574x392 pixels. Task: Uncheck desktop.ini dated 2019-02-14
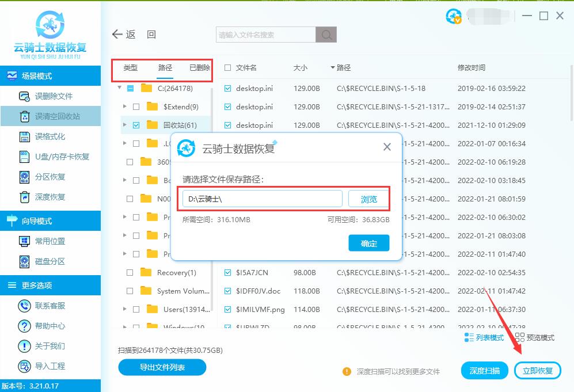[x=227, y=106]
